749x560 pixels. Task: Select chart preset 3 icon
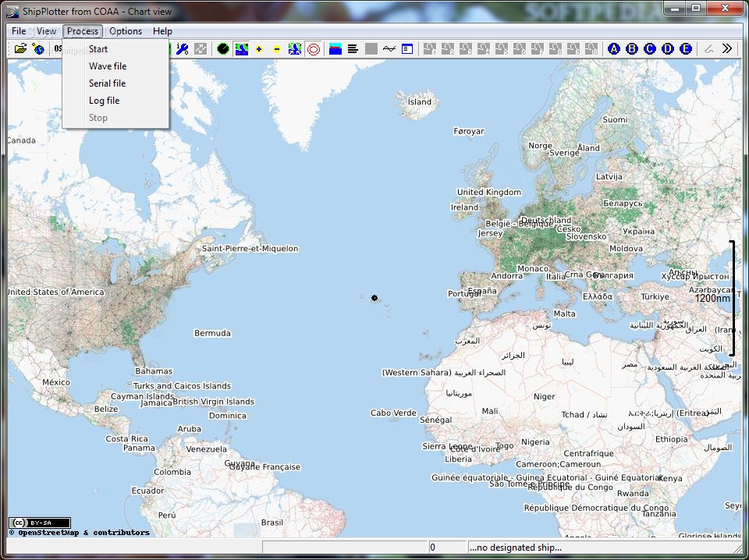pyautogui.click(x=466, y=48)
